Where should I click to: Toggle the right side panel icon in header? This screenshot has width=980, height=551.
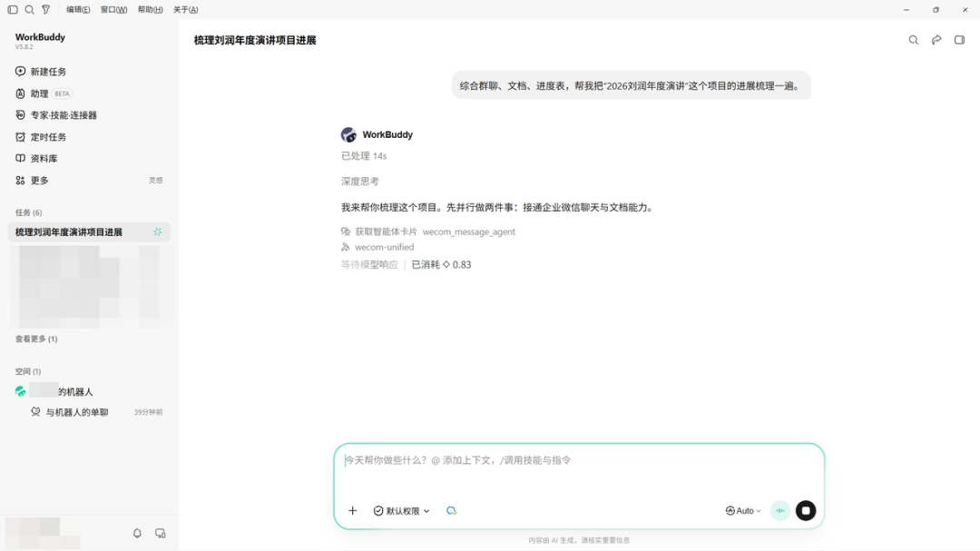tap(959, 40)
